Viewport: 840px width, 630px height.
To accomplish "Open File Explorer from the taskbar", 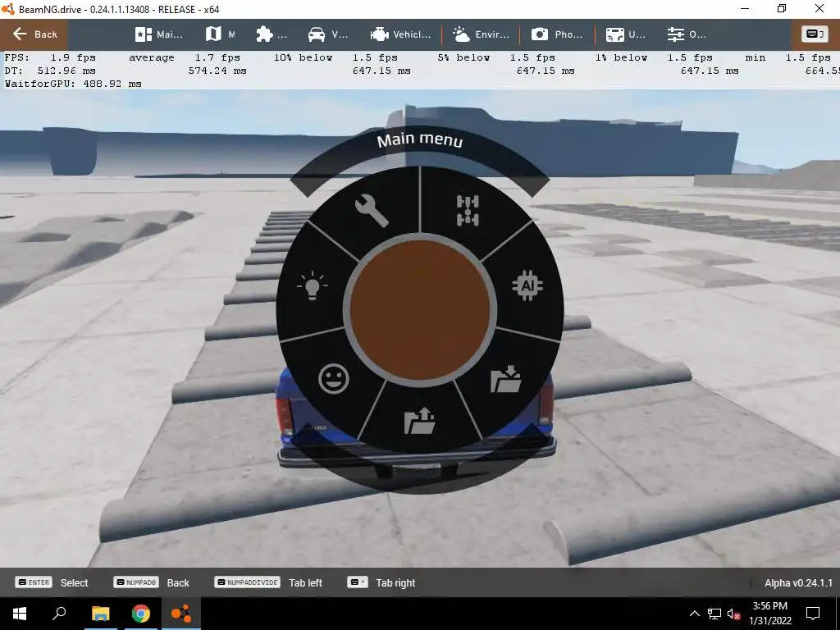I will point(100,614).
